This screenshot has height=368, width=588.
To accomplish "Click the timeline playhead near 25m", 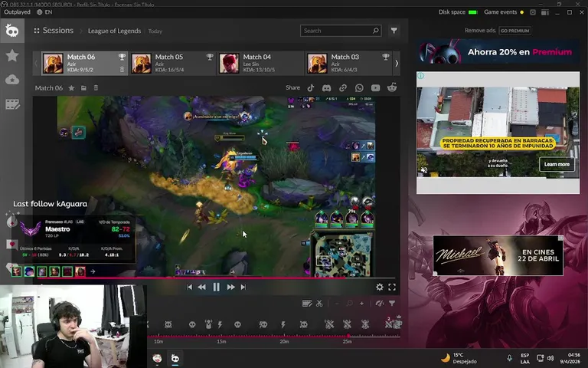I will (348, 336).
